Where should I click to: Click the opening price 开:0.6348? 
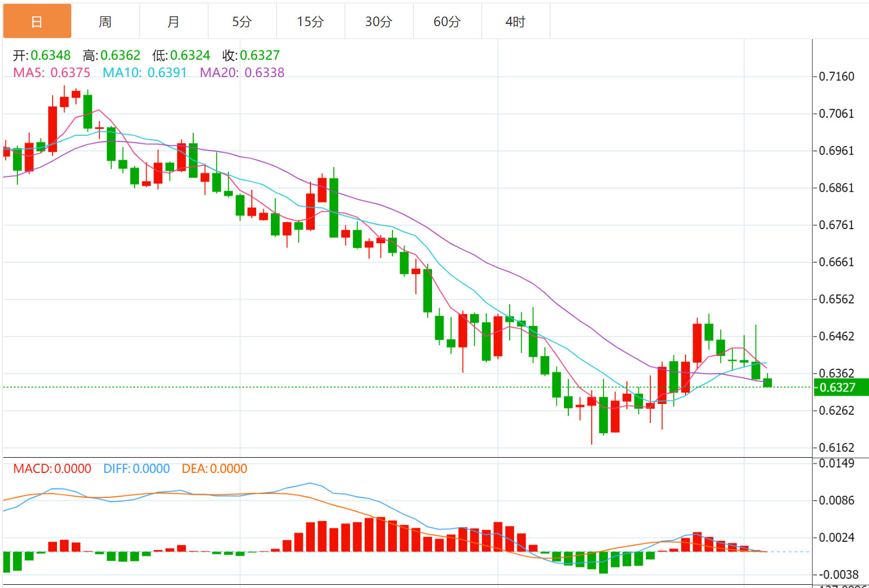[42, 55]
